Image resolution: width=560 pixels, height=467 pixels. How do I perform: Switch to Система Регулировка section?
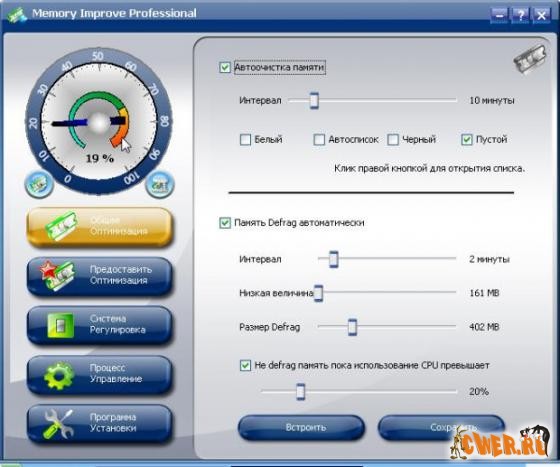(x=100, y=325)
